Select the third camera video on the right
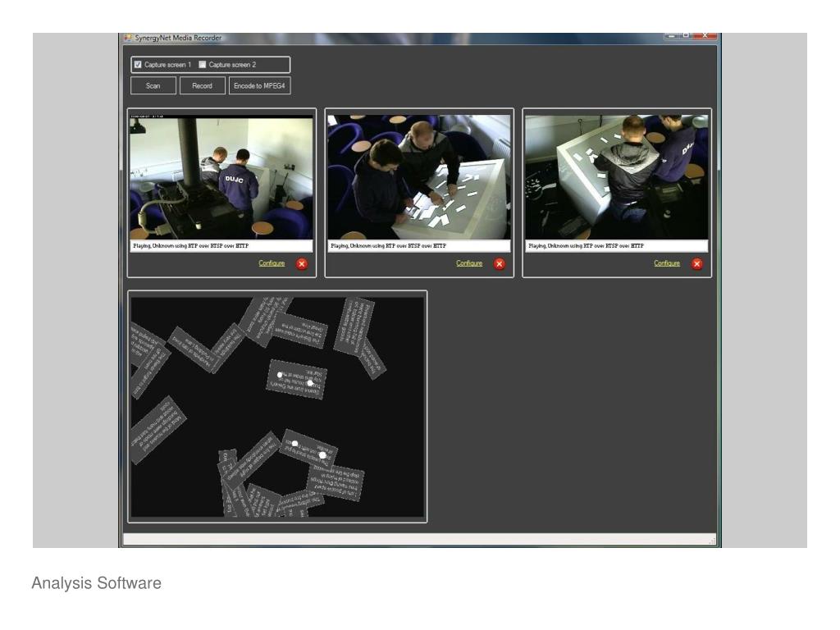This screenshot has height=630, width=840. pos(617,176)
